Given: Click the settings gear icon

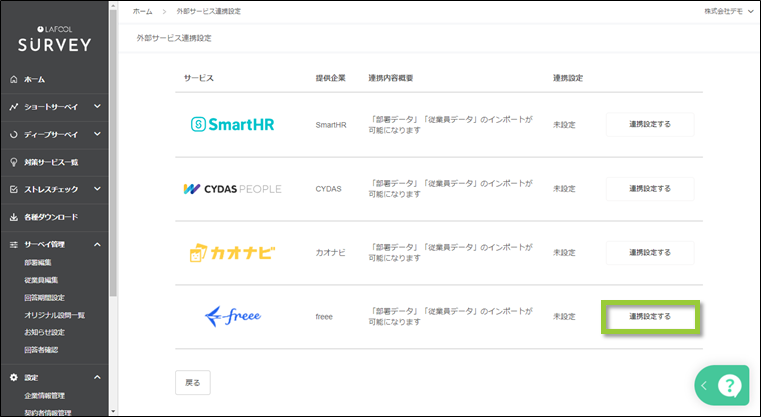Looking at the screenshot, I should point(13,377).
